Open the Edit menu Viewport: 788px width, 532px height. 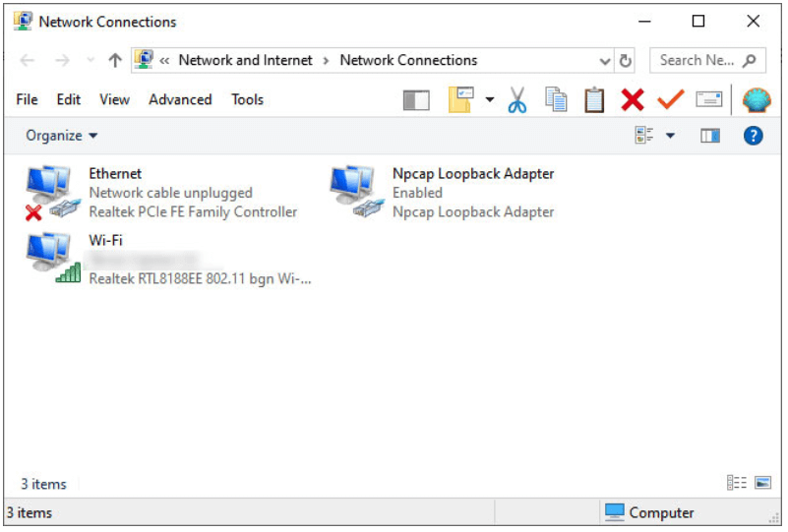coord(69,100)
